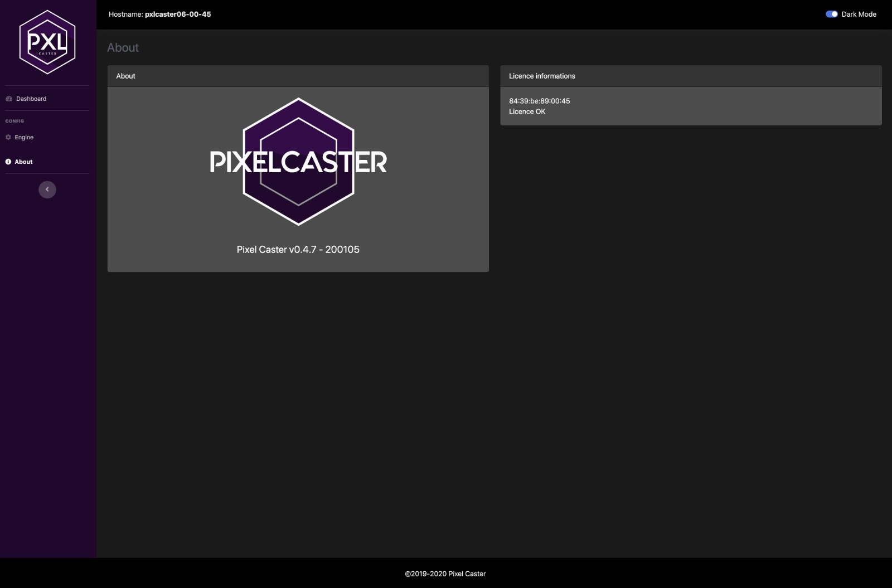Image resolution: width=892 pixels, height=588 pixels.
Task: Click the PXL Caster logo in sidebar
Action: pos(47,42)
